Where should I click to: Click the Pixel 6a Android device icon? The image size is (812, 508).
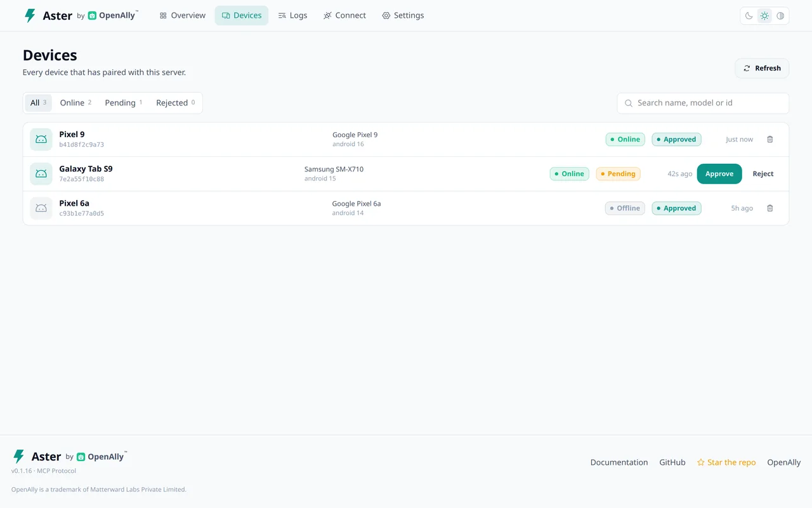41,208
